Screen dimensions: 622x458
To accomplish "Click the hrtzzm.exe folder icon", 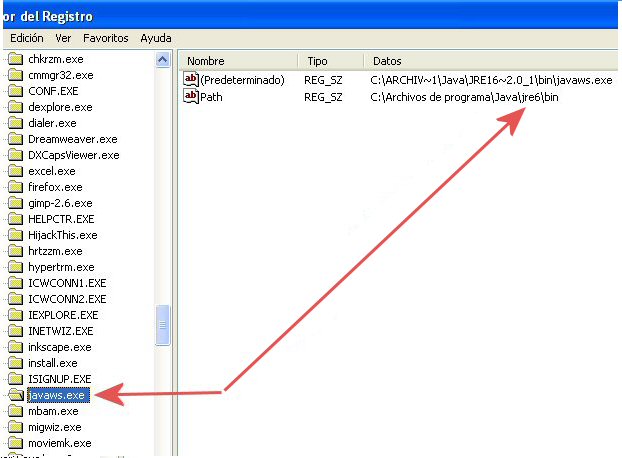I will click(15, 251).
